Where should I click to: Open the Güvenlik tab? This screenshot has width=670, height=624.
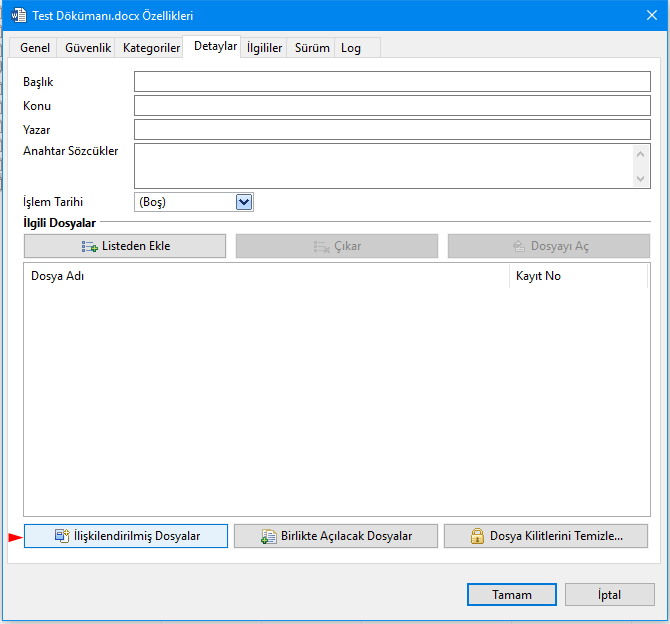pyautogui.click(x=88, y=48)
